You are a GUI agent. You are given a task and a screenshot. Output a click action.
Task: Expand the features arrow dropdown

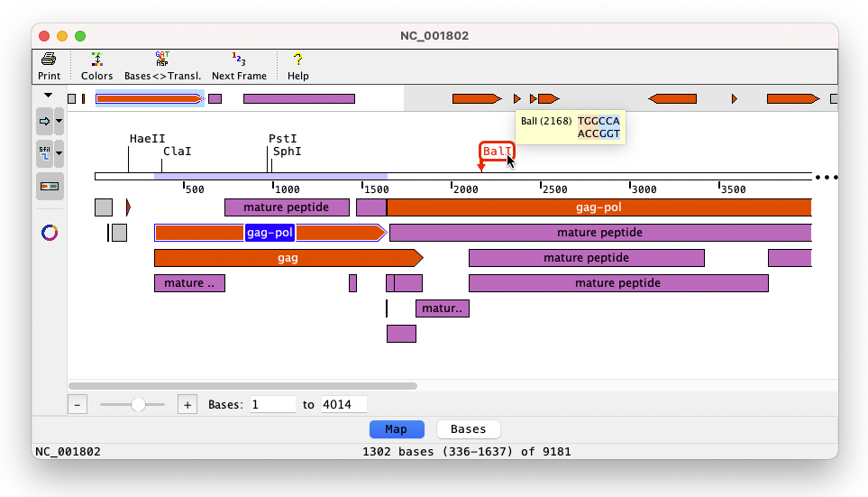pyautogui.click(x=59, y=120)
